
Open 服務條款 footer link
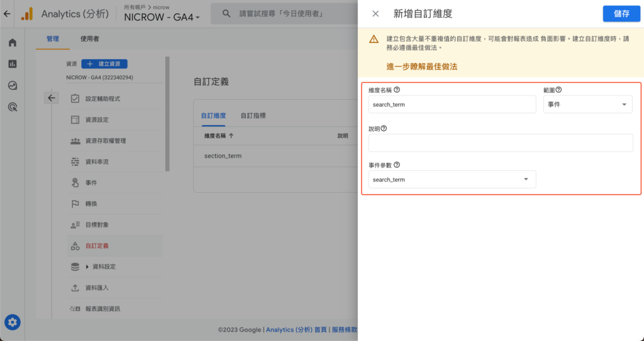click(344, 330)
